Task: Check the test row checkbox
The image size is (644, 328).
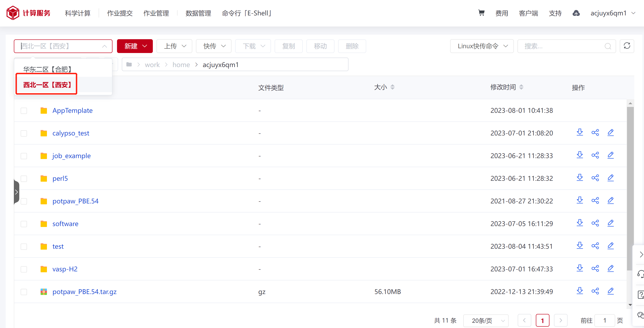Action: click(x=24, y=246)
